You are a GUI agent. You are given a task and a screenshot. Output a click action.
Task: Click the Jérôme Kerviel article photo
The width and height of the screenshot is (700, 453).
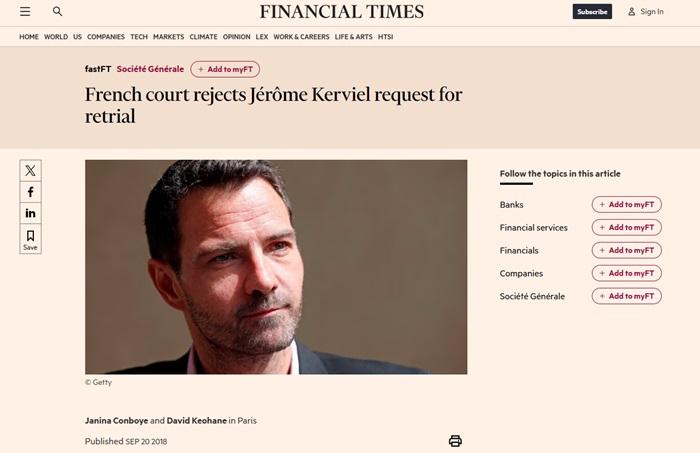pyautogui.click(x=276, y=267)
